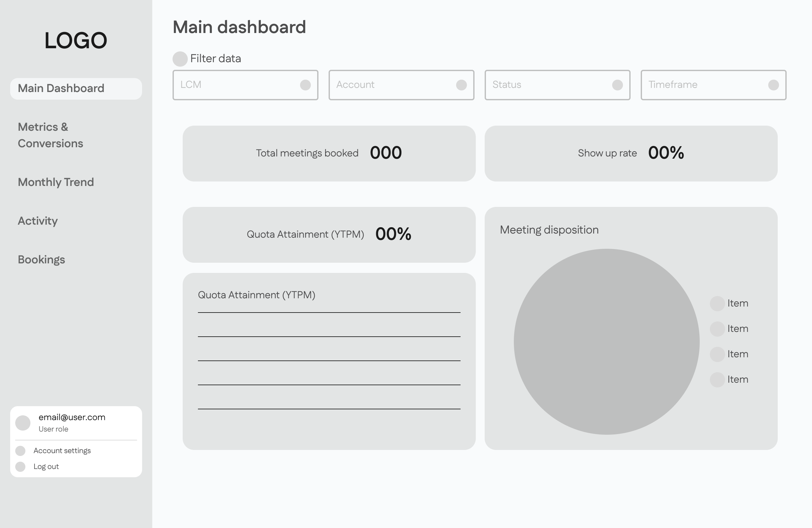Image resolution: width=812 pixels, height=528 pixels.
Task: Select the first Item legend dot
Action: [x=717, y=303]
